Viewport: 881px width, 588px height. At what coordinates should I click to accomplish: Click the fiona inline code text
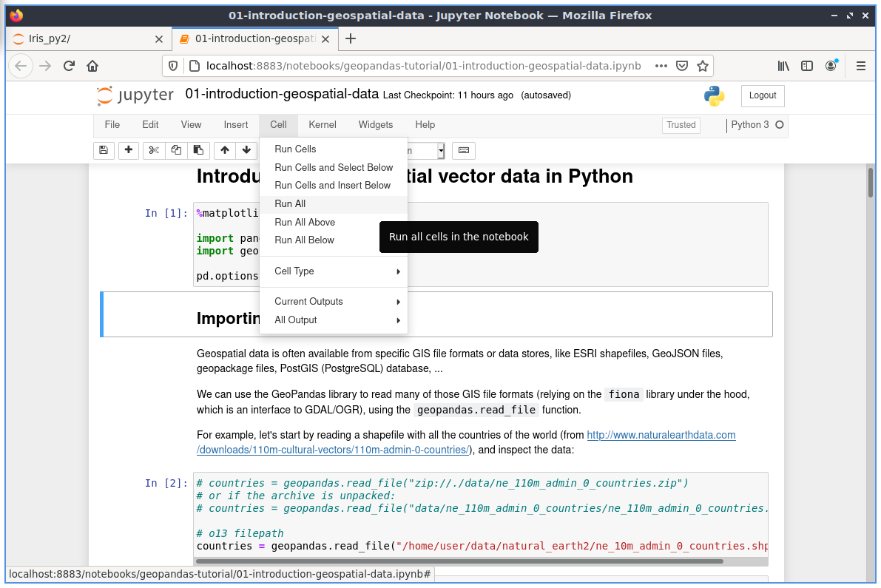pyautogui.click(x=624, y=395)
